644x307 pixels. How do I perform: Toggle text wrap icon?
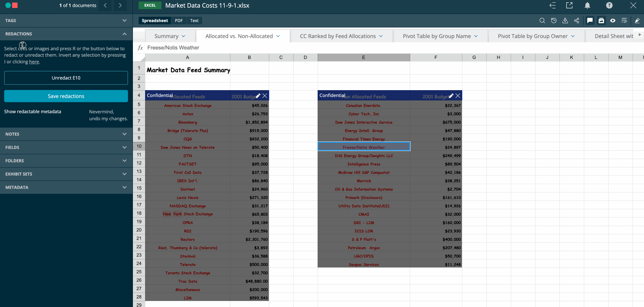[624, 21]
